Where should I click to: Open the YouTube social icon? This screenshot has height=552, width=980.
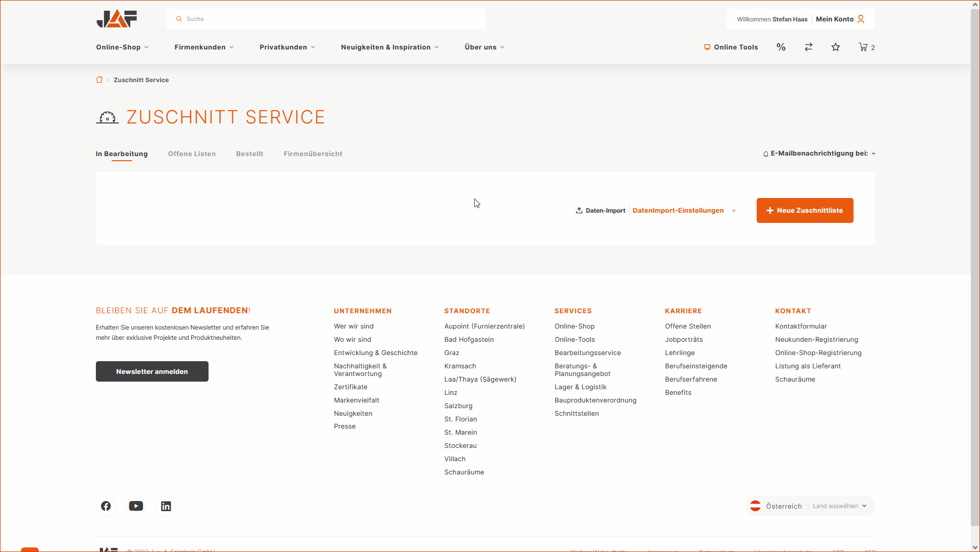pos(136,506)
